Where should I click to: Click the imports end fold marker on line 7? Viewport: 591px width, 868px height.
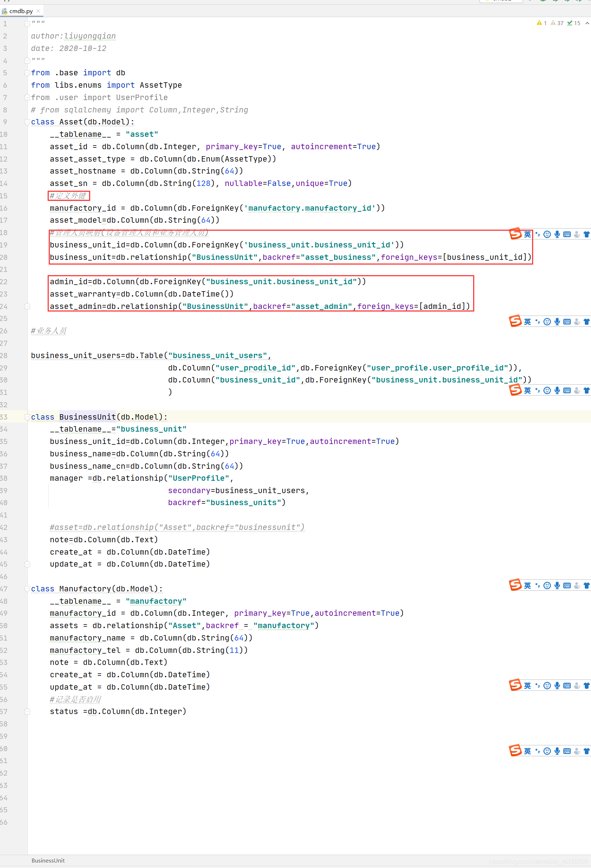pos(27,97)
